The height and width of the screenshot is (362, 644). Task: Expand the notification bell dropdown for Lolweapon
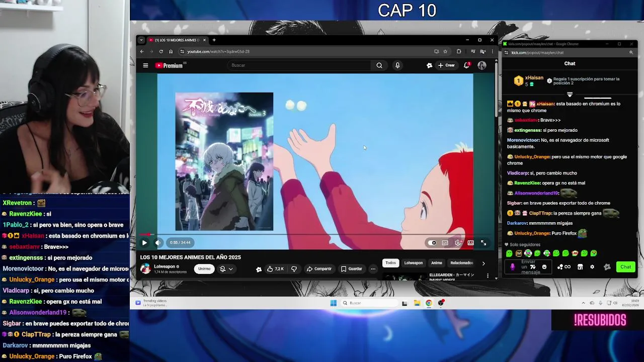click(226, 269)
